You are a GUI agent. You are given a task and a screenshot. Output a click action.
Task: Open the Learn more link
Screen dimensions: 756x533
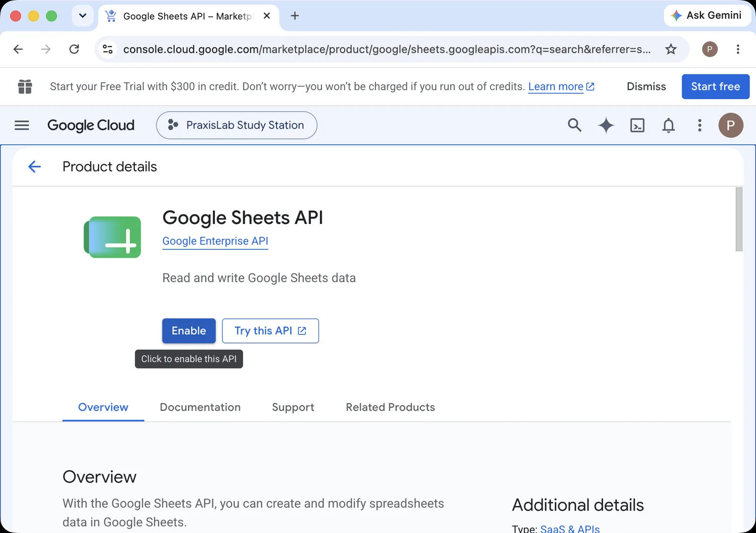561,86
